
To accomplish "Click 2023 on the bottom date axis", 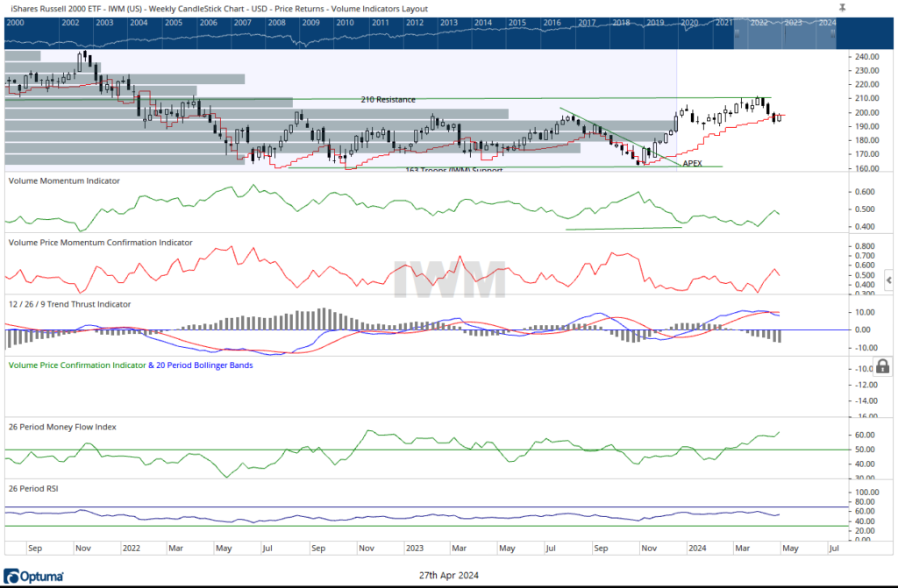I will 415,549.
